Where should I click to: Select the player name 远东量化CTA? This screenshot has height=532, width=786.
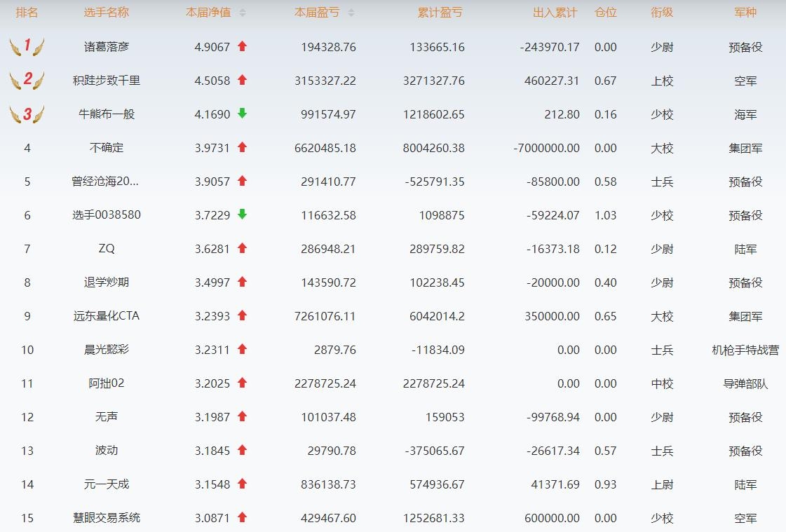coord(107,316)
